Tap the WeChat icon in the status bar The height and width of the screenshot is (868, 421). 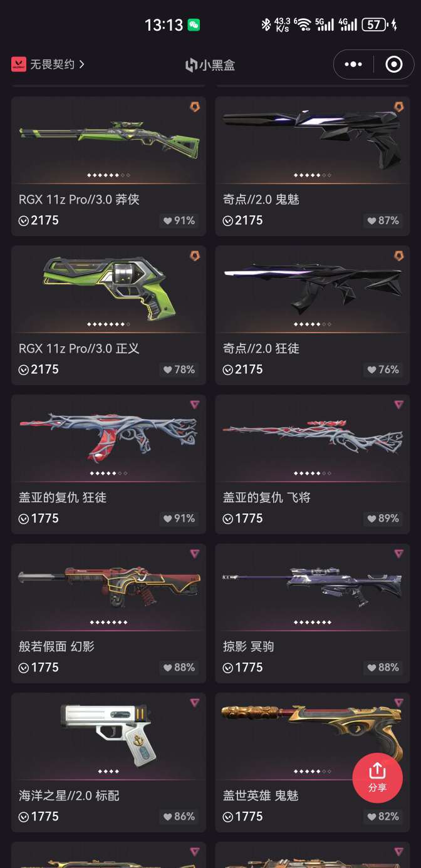click(194, 25)
